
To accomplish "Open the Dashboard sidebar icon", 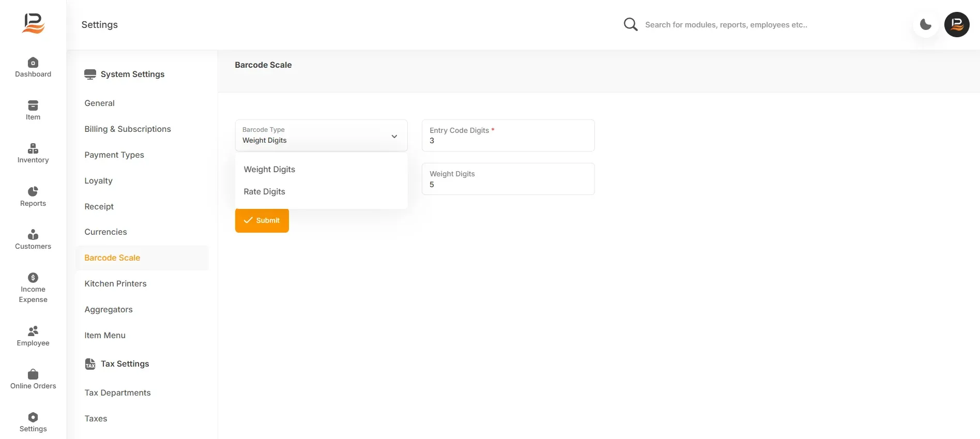I will [33, 63].
